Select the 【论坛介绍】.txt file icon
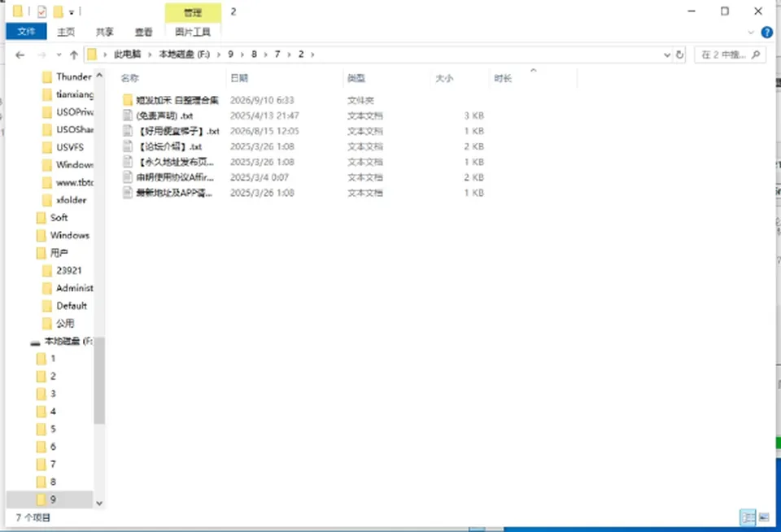This screenshot has width=781, height=532. (128, 146)
